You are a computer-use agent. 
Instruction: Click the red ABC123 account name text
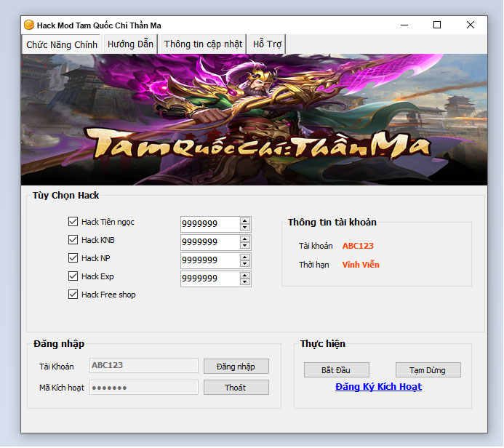(x=358, y=246)
